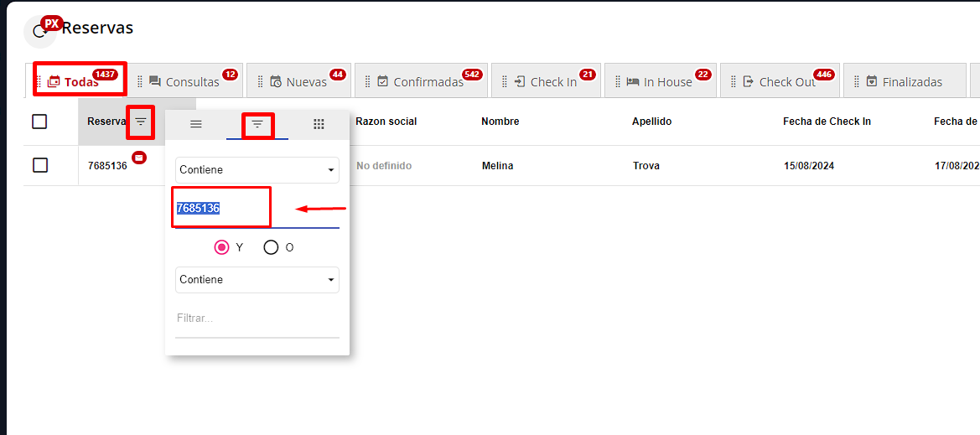This screenshot has height=435, width=980.
Task: Tick the checkbox for reservation 7685136
Action: click(x=39, y=165)
